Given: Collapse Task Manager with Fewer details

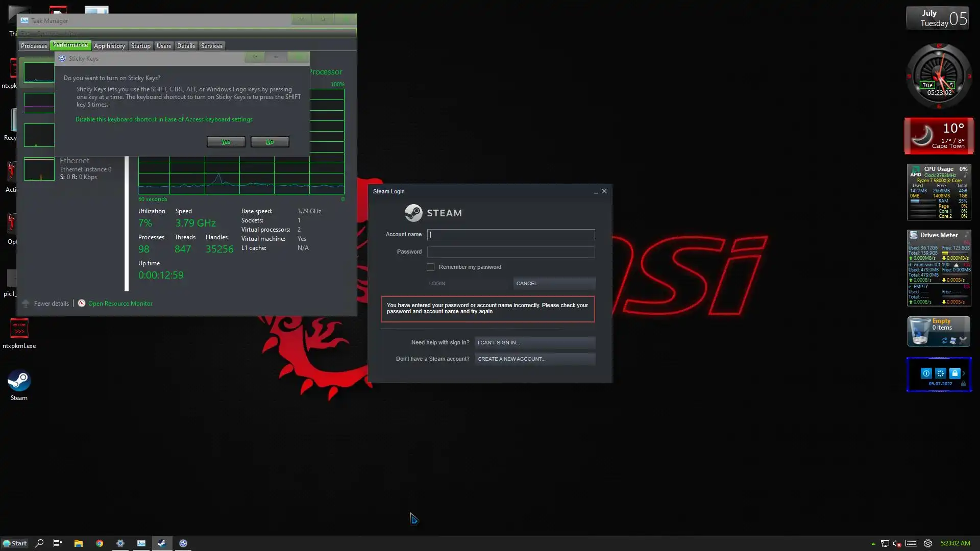Looking at the screenshot, I should (x=51, y=304).
